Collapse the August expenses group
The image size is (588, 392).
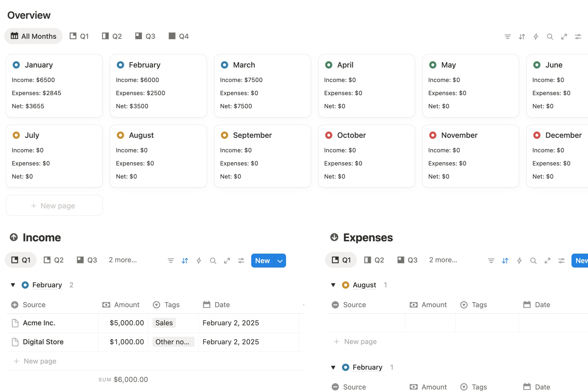coord(333,285)
